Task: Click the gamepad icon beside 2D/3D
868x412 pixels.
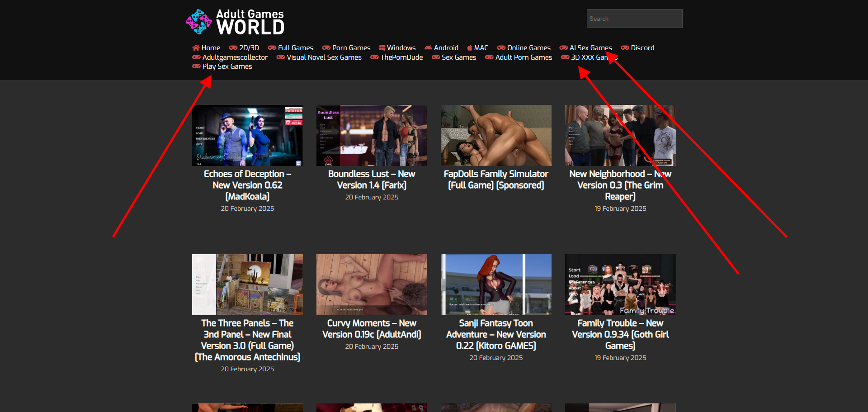Action: (233, 48)
